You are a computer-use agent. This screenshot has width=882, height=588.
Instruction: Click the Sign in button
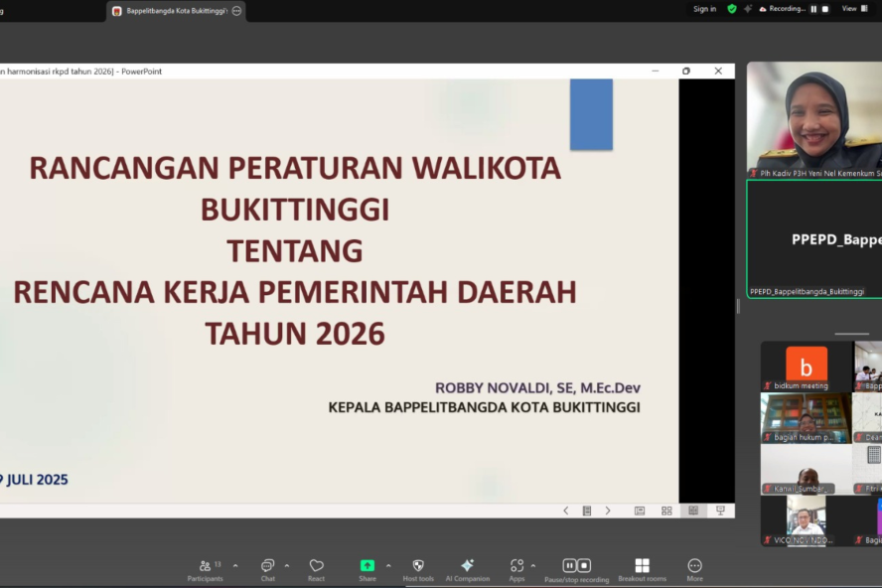pos(704,9)
